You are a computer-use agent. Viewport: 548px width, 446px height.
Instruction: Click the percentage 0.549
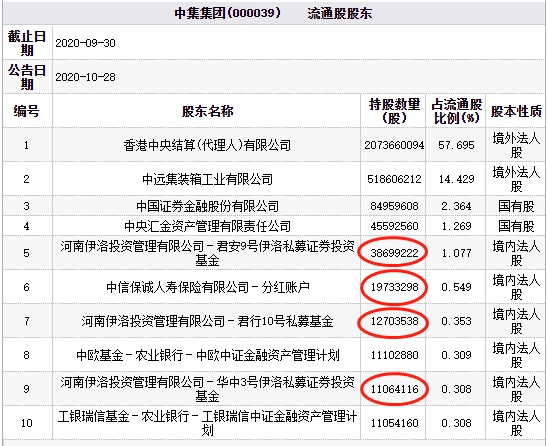coord(456,287)
